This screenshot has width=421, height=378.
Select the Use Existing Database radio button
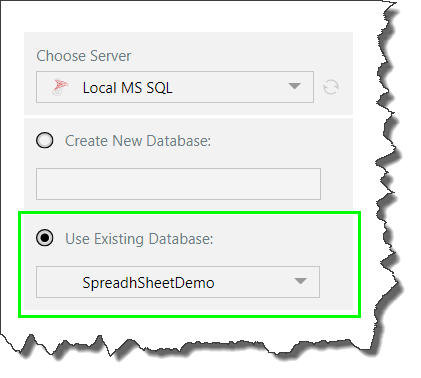click(x=45, y=238)
